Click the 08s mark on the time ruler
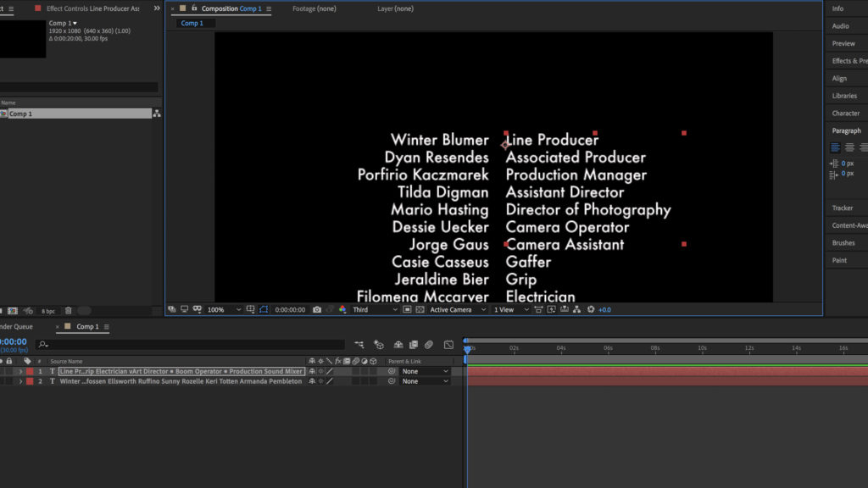The width and height of the screenshot is (868, 488). coord(655,348)
